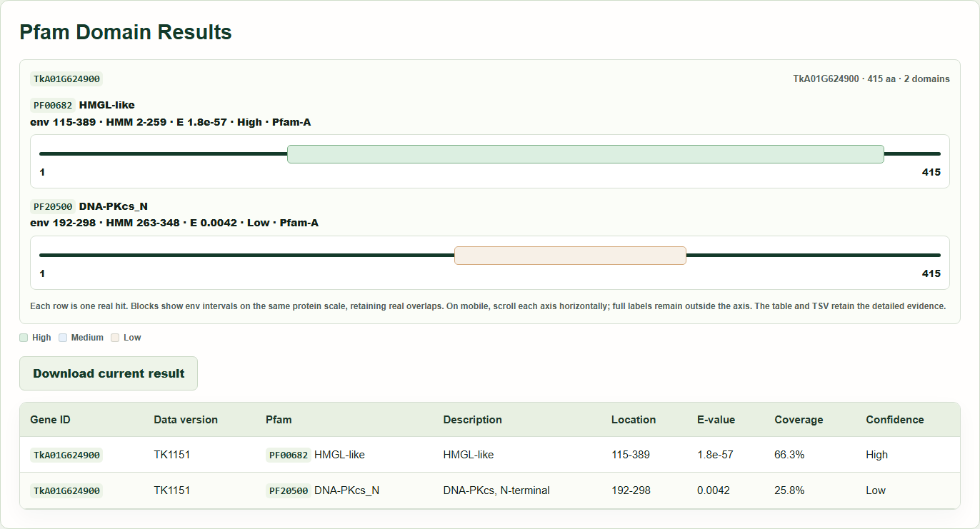Viewport: 980px width, 529px height.
Task: Click the orange DNA-PKcs_N domain block on the track
Action: 570,256
